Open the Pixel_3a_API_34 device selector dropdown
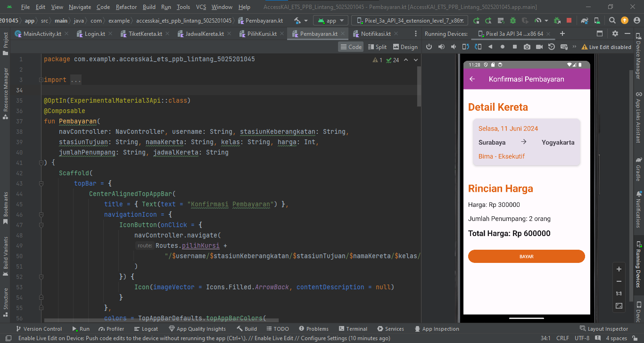This screenshot has width=644, height=343. [x=410, y=21]
